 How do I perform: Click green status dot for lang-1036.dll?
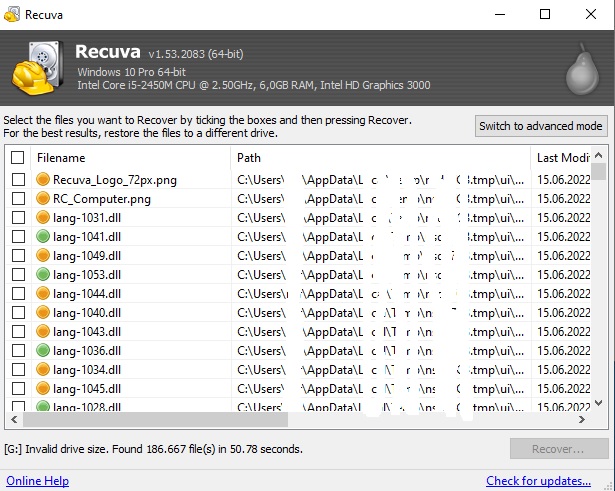[x=43, y=350]
